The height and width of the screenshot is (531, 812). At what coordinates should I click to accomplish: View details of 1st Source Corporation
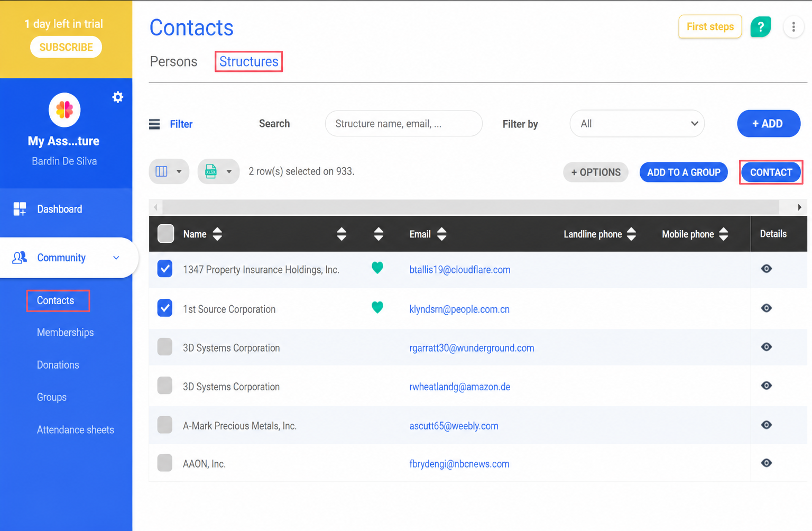click(767, 308)
